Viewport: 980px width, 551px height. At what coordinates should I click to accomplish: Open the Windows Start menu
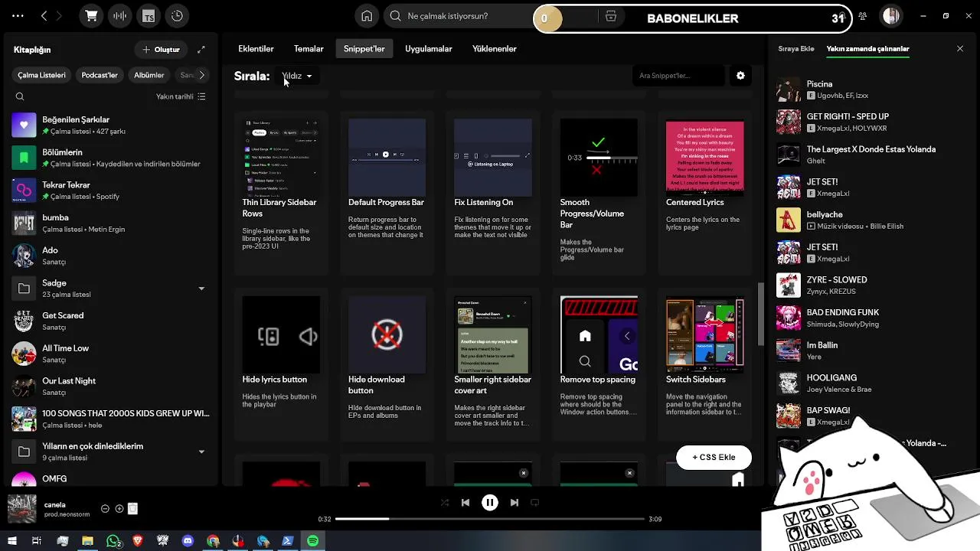[x=12, y=541]
